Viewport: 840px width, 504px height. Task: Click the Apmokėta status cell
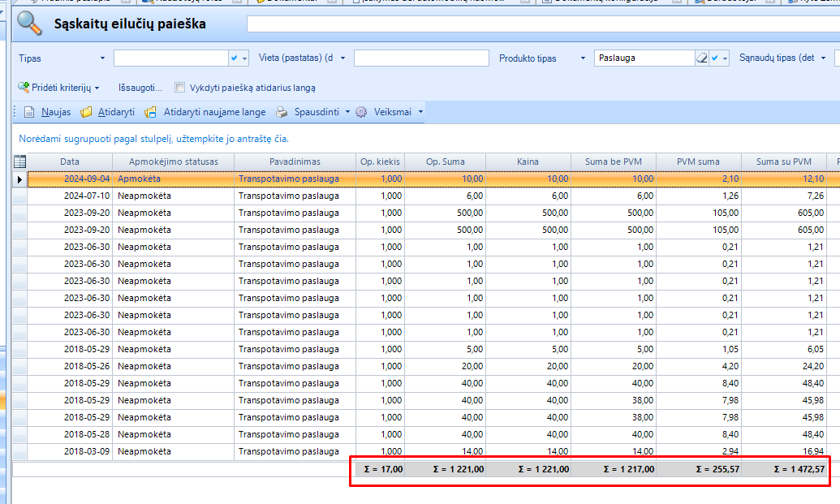click(173, 179)
